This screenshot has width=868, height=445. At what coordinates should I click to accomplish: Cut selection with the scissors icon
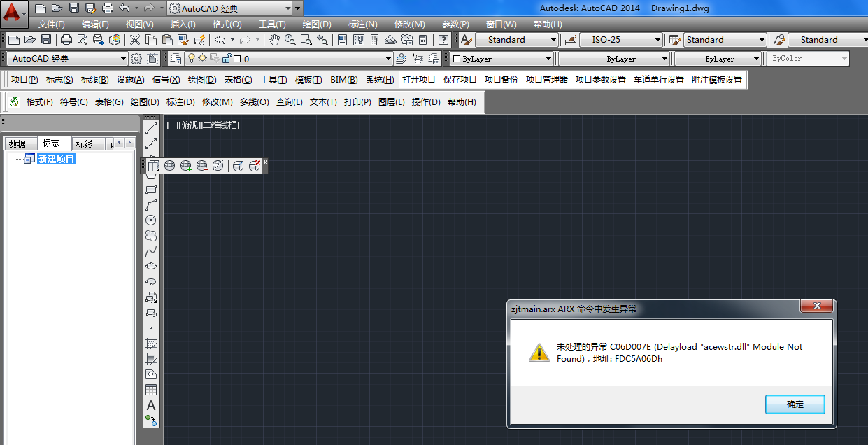[134, 40]
